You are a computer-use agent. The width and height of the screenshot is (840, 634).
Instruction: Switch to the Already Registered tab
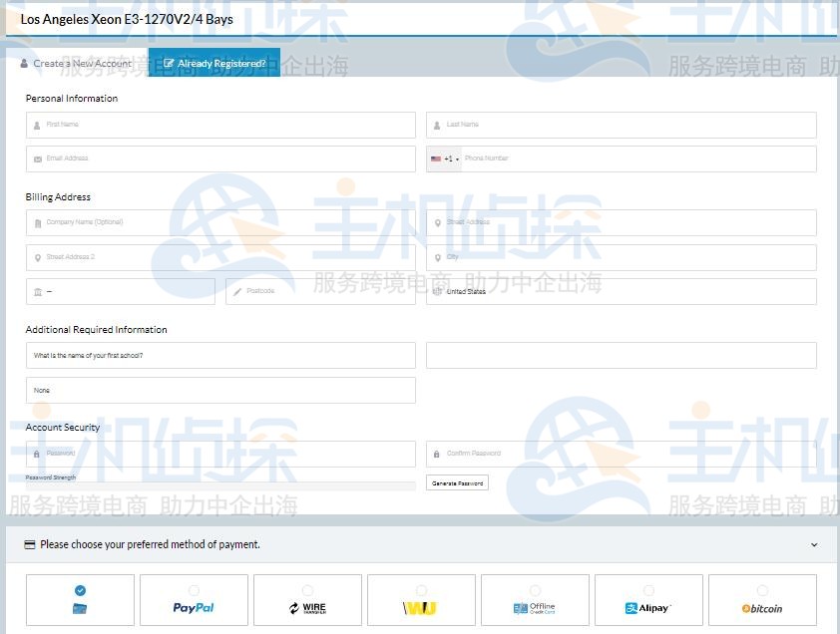[x=213, y=63]
